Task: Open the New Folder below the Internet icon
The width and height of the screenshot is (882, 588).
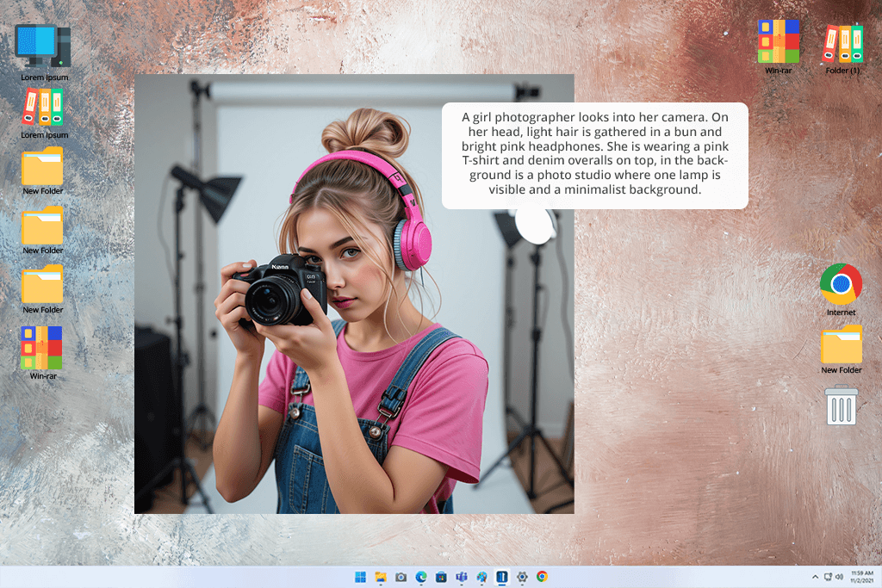Action: pyautogui.click(x=841, y=344)
